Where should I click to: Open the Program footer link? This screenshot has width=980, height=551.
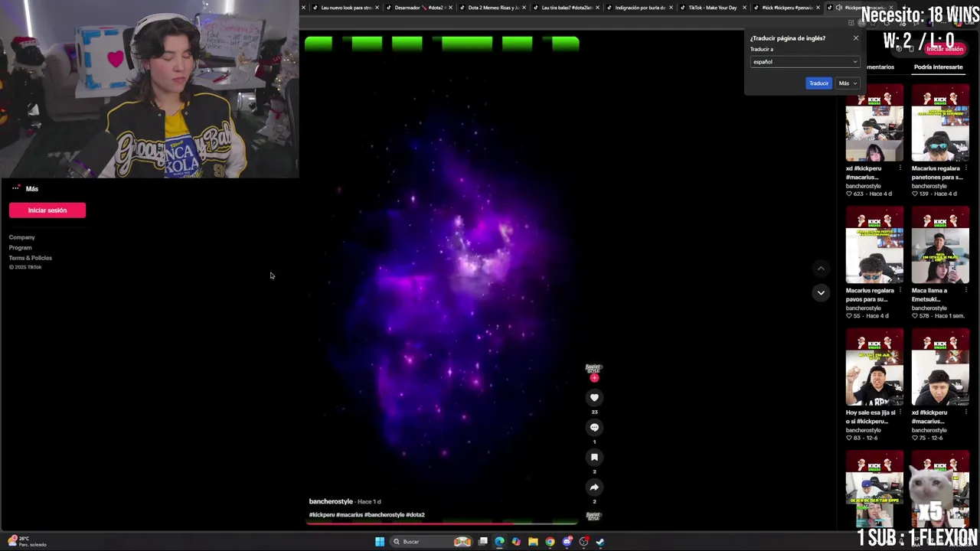click(20, 248)
